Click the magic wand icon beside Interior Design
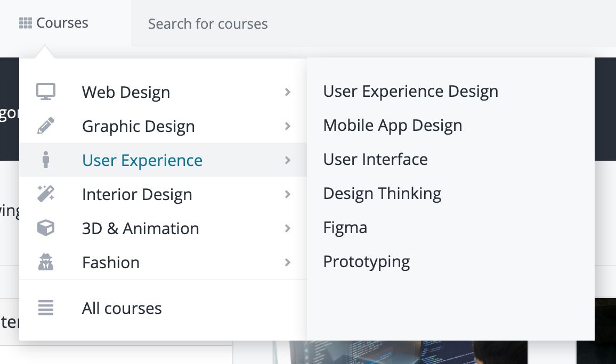The height and width of the screenshot is (364, 616). [46, 194]
